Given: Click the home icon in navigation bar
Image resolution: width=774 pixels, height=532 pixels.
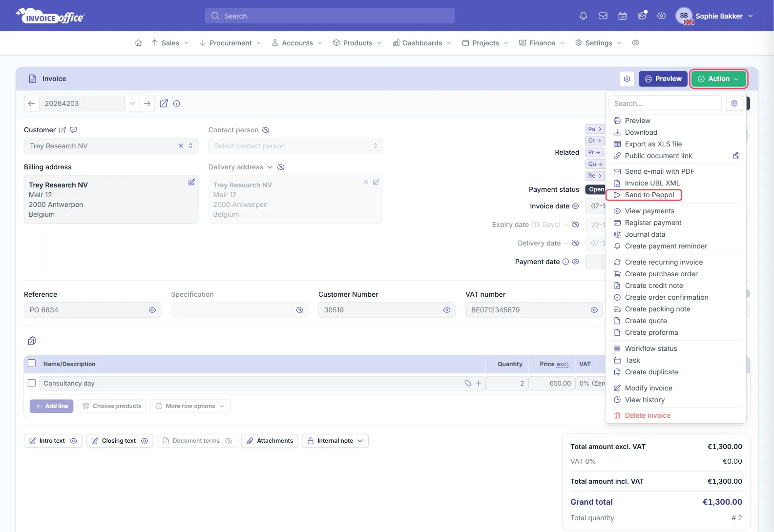Looking at the screenshot, I should tap(138, 43).
